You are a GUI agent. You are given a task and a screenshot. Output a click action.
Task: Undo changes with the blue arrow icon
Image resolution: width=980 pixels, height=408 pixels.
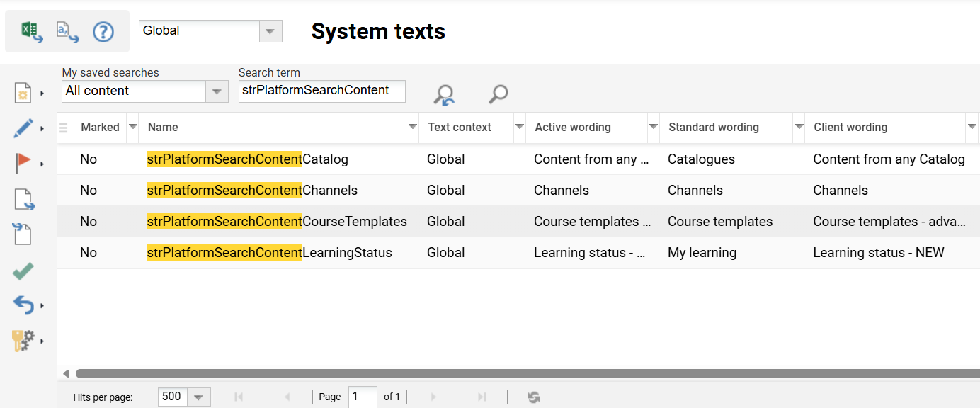pos(22,305)
